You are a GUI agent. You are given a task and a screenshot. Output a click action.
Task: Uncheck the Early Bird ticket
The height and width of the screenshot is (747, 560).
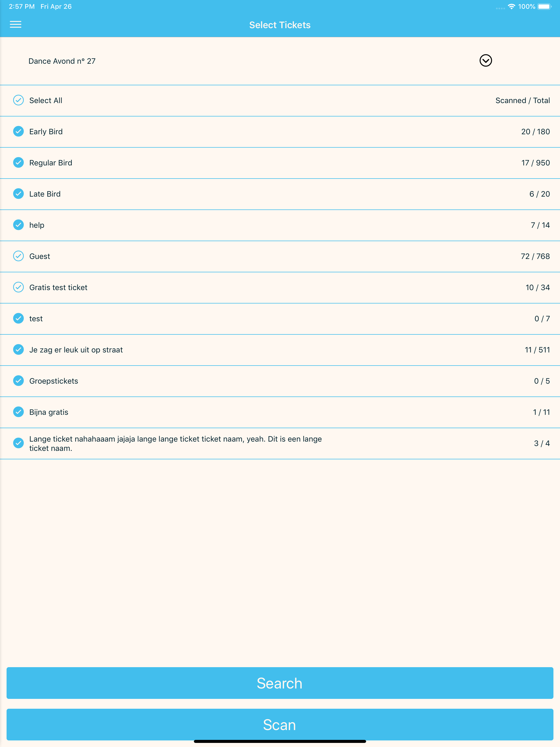(x=18, y=131)
